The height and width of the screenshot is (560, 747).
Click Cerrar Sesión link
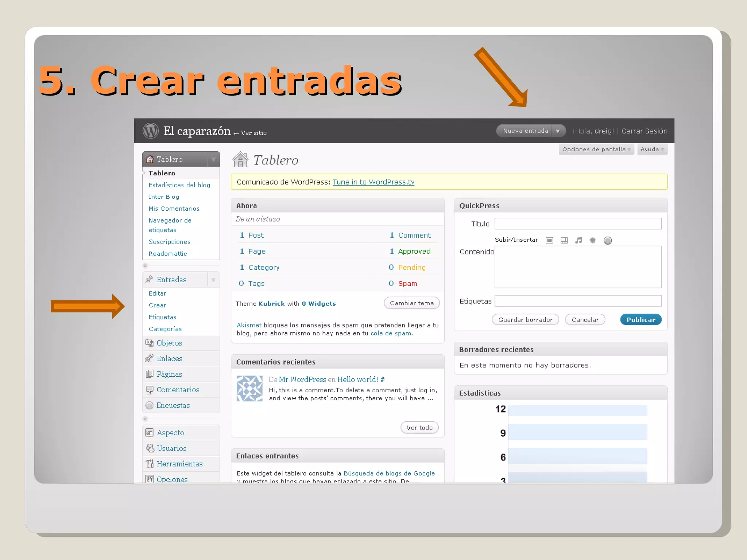[x=645, y=131]
